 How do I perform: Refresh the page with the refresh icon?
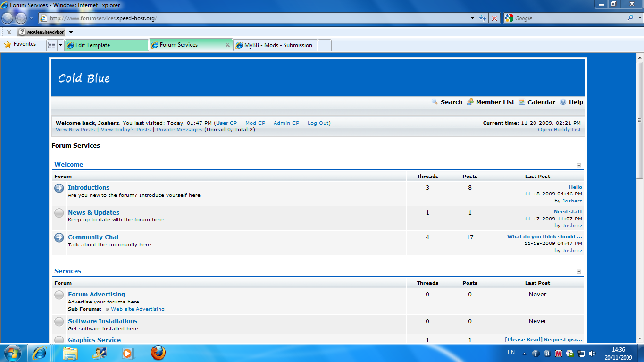[482, 18]
